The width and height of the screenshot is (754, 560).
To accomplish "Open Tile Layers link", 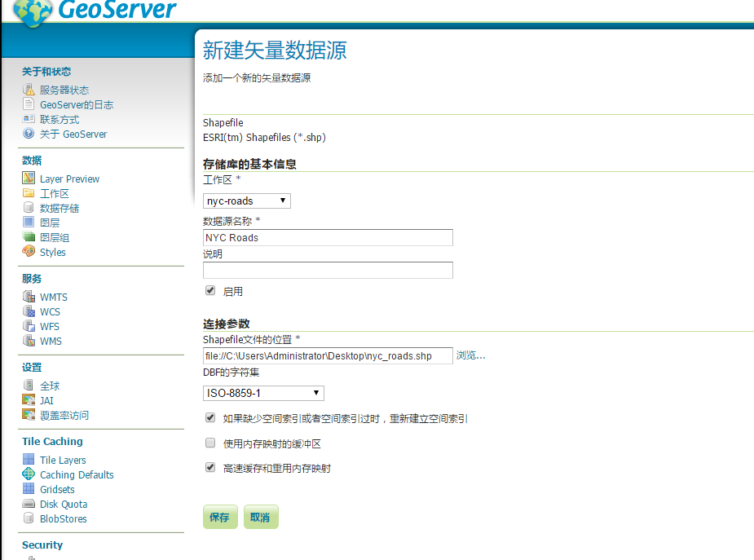I will 63,460.
